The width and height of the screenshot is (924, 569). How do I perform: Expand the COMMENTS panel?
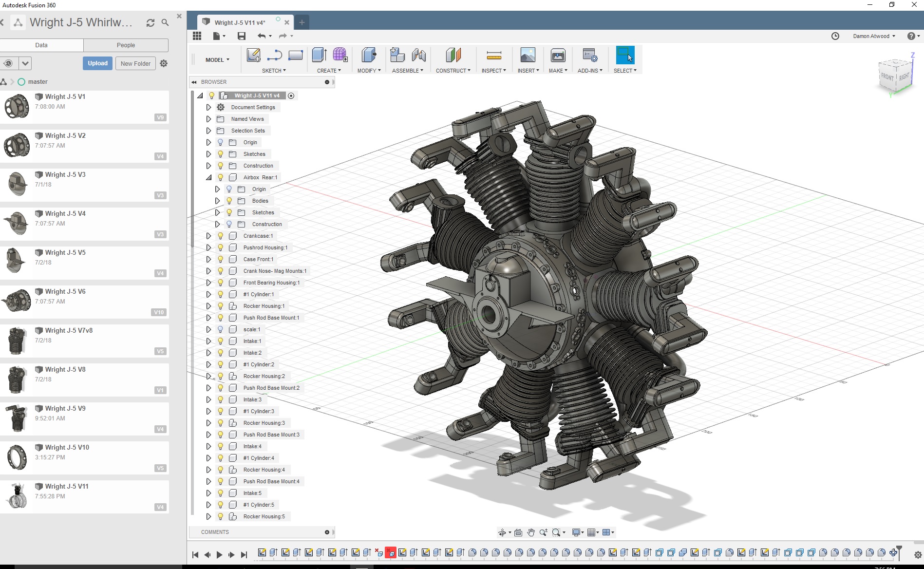(327, 532)
